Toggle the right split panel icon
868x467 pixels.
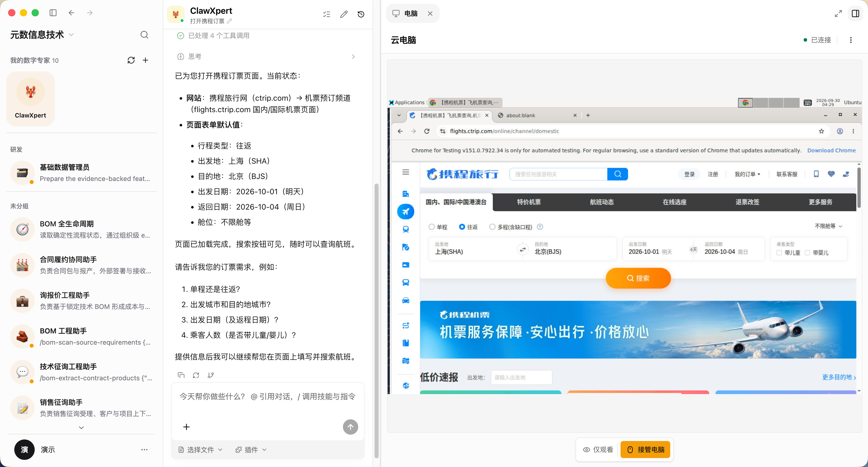[855, 14]
